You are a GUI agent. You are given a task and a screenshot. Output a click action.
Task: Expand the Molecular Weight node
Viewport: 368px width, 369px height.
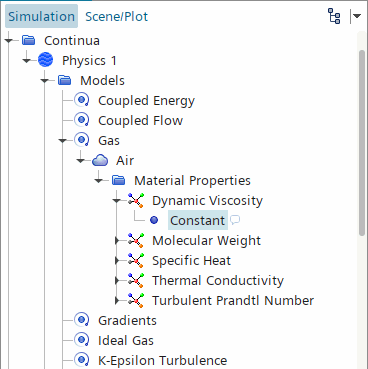(117, 240)
